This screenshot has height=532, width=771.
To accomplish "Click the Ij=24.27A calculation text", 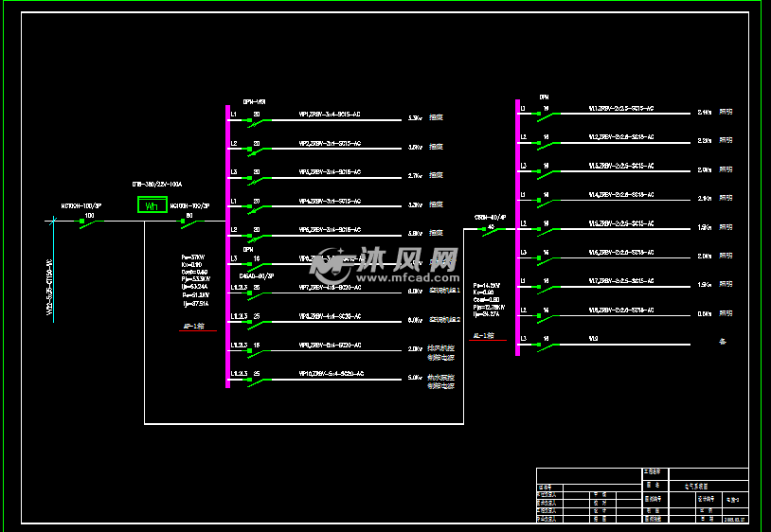I will pyautogui.click(x=486, y=314).
